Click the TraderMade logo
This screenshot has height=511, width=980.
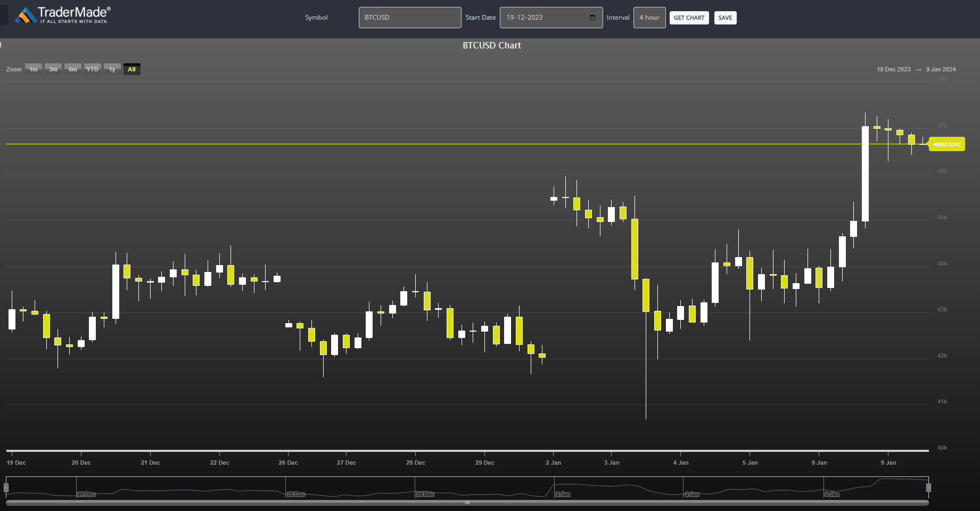63,15
